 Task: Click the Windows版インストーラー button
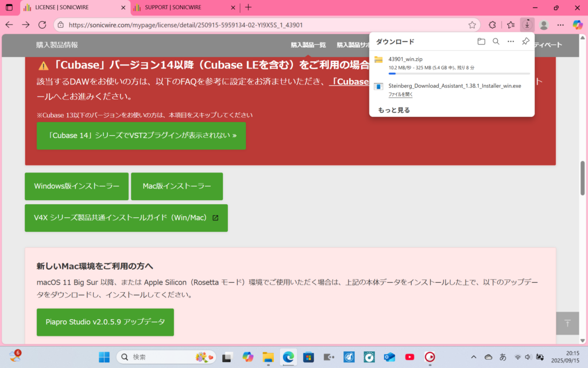pos(77,186)
